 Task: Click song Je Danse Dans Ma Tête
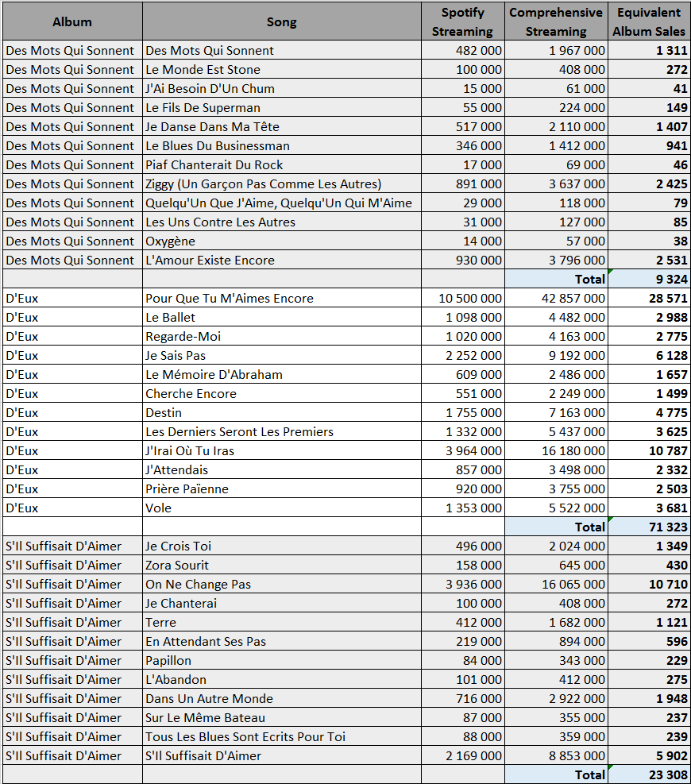pyautogui.click(x=281, y=126)
